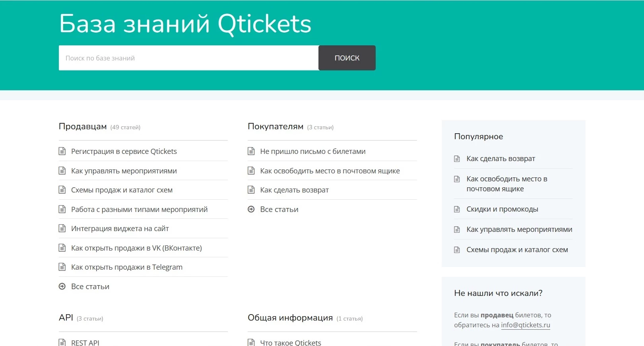Click document icon beside Скидки и промокоды

457,209
